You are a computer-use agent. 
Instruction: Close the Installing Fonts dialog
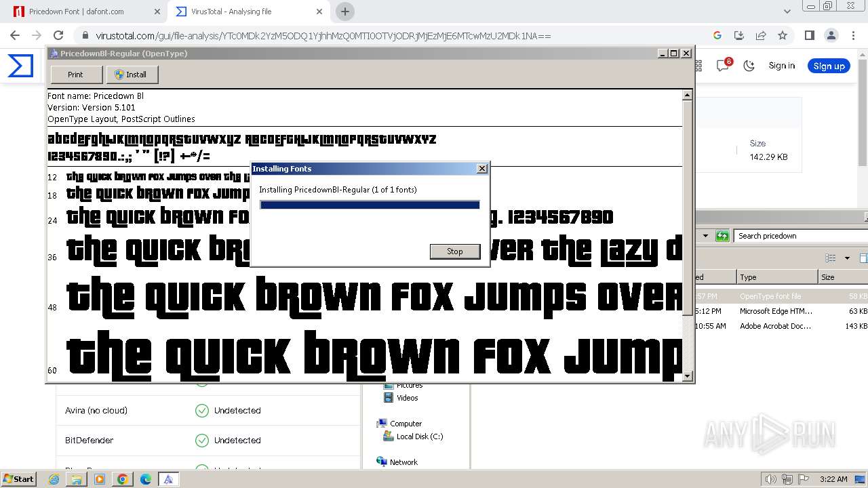[482, 168]
